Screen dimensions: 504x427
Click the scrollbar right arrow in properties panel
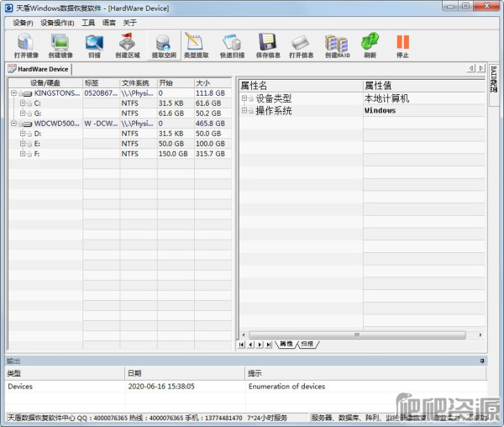click(x=480, y=335)
